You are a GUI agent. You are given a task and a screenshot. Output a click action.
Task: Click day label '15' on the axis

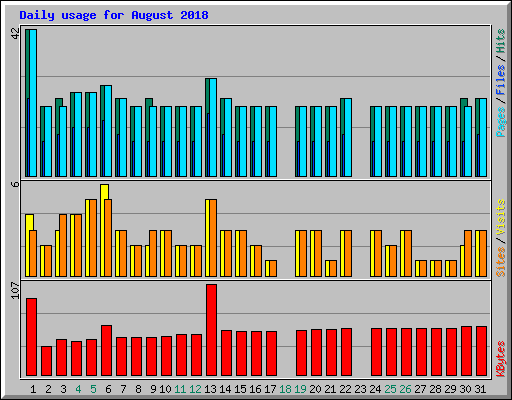[x=240, y=389]
